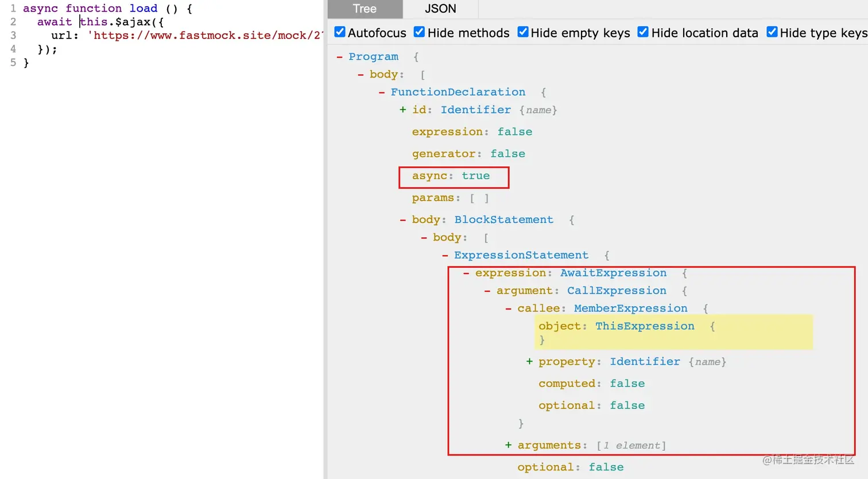This screenshot has height=479, width=868.
Task: Expand the arguments array node
Action: coord(508,445)
